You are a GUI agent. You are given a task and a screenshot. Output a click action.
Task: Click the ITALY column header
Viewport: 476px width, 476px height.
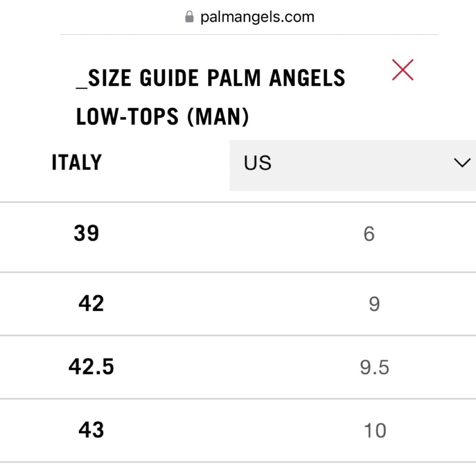coord(77,162)
